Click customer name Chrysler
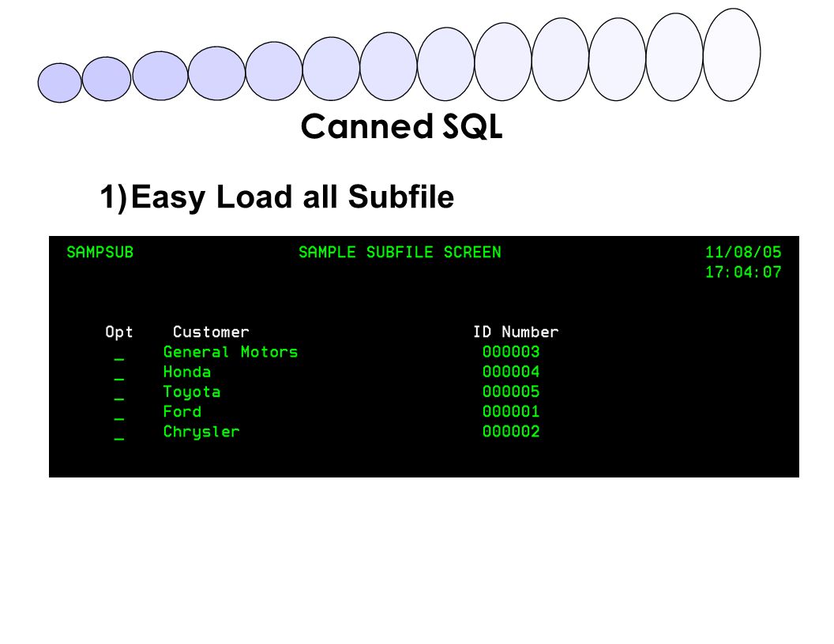The image size is (834, 644). tap(201, 432)
